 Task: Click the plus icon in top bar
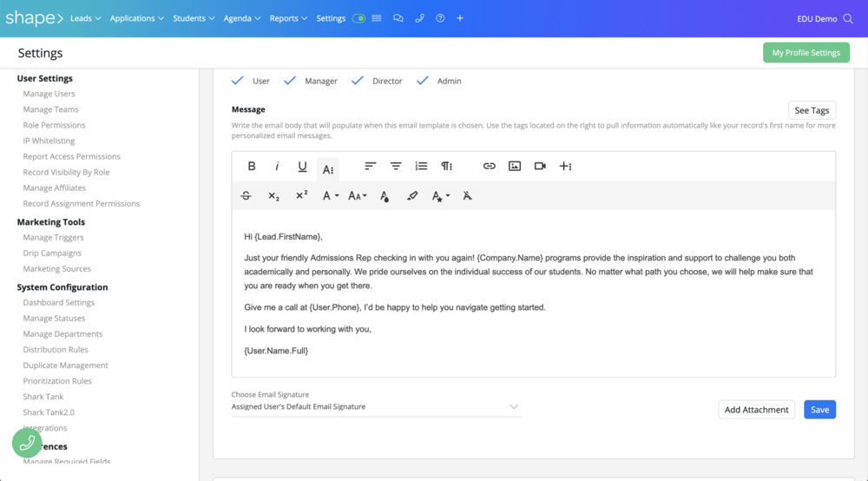coord(459,18)
